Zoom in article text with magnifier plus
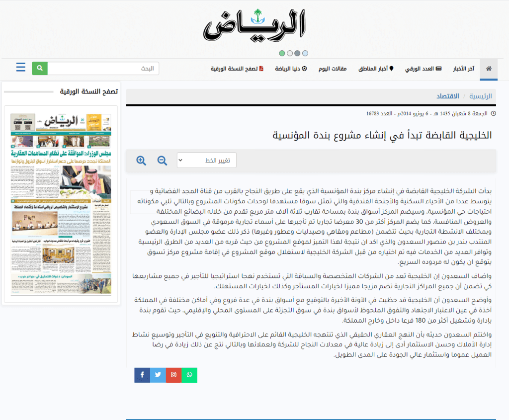The width and height of the screenshot is (509, 420). [x=141, y=161]
